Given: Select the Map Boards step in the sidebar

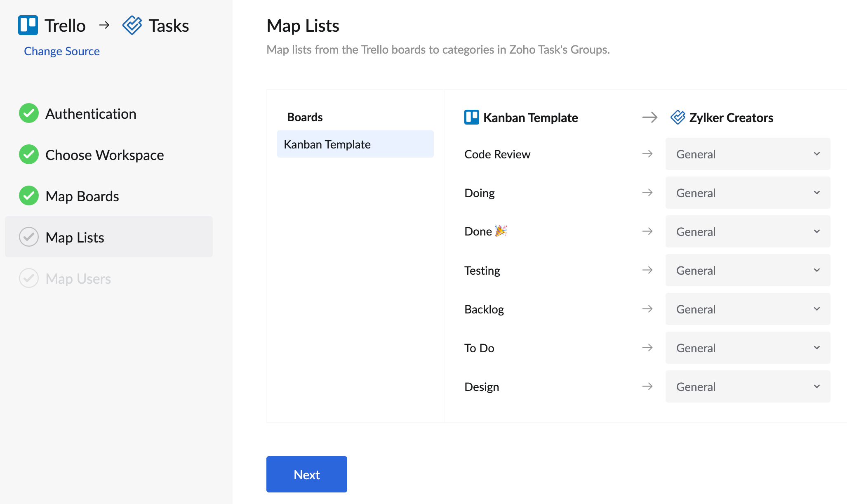Looking at the screenshot, I should [81, 196].
